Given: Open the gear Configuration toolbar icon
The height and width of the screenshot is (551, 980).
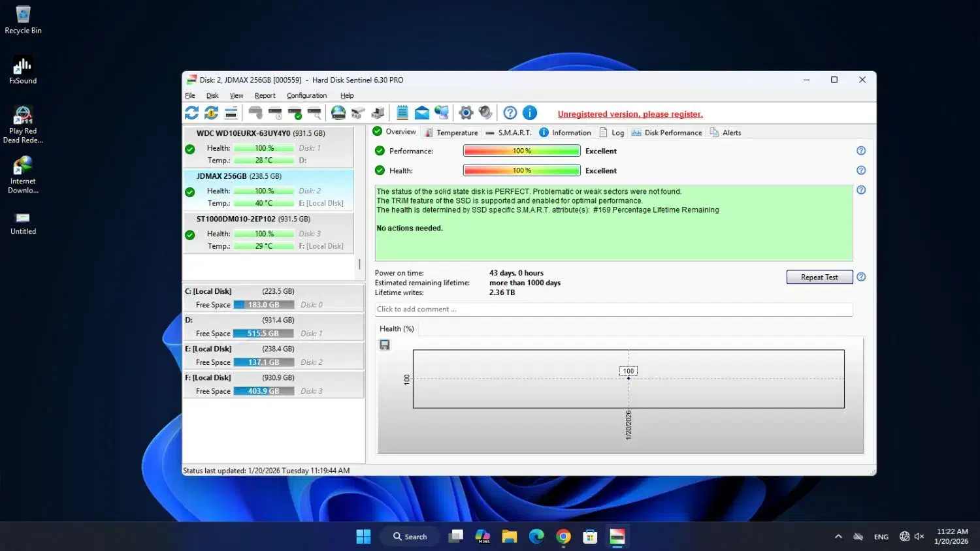Looking at the screenshot, I should click(x=466, y=113).
